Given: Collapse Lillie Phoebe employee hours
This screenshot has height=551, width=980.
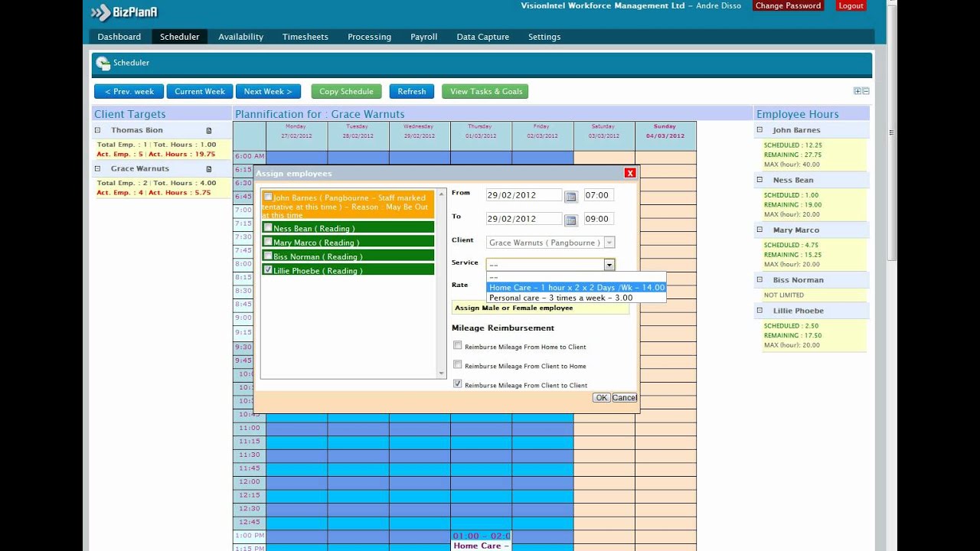Looking at the screenshot, I should point(759,310).
